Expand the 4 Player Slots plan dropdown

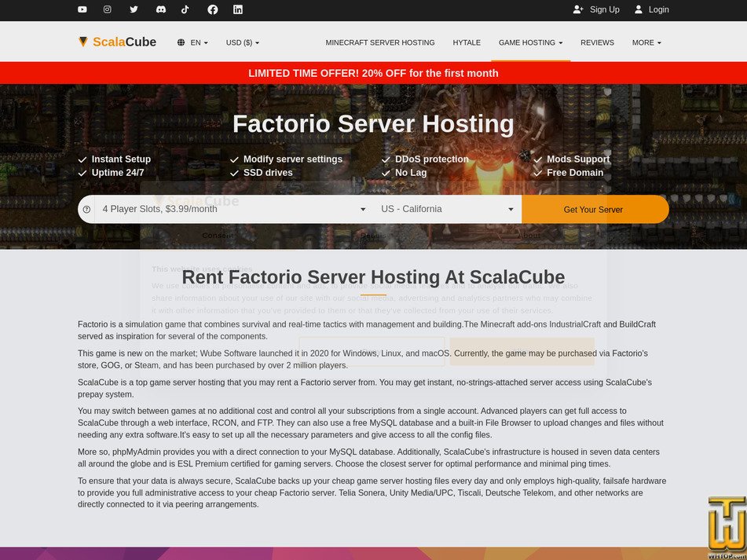[232, 209]
